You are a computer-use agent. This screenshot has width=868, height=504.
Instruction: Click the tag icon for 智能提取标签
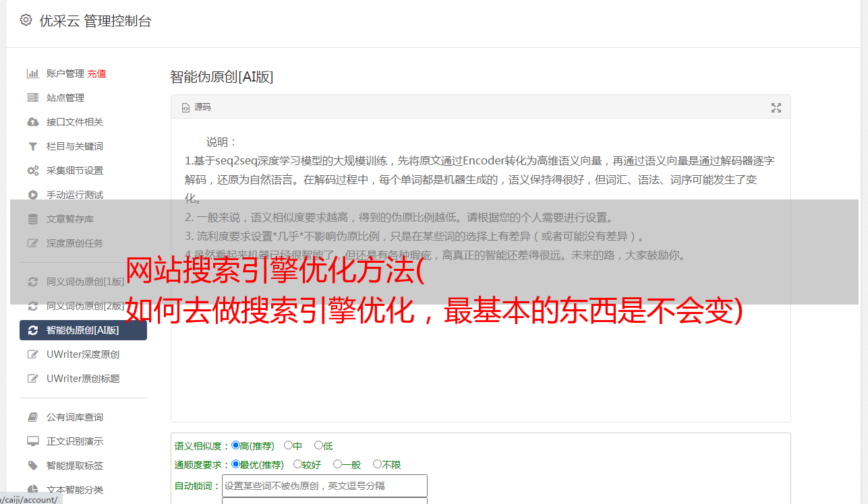tap(32, 466)
